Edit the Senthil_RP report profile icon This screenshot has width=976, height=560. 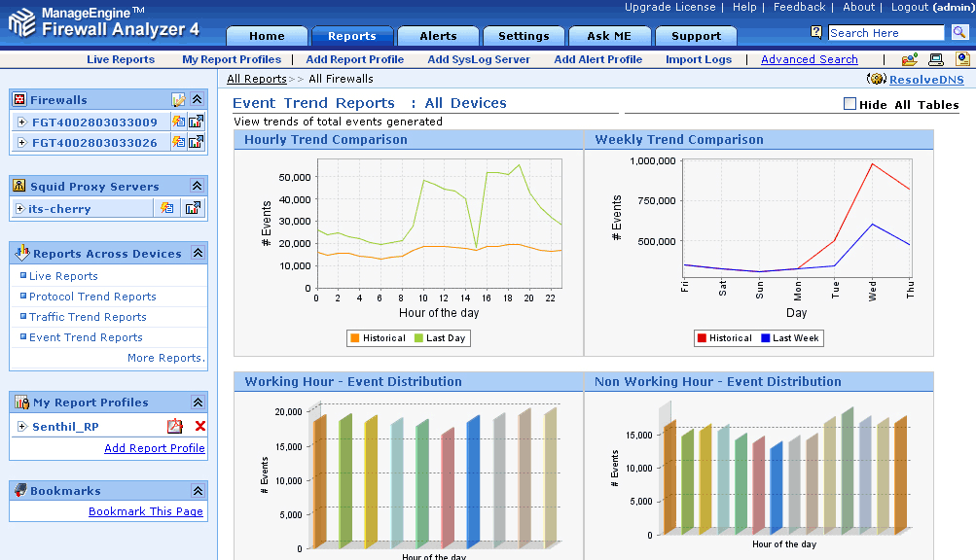(x=175, y=426)
